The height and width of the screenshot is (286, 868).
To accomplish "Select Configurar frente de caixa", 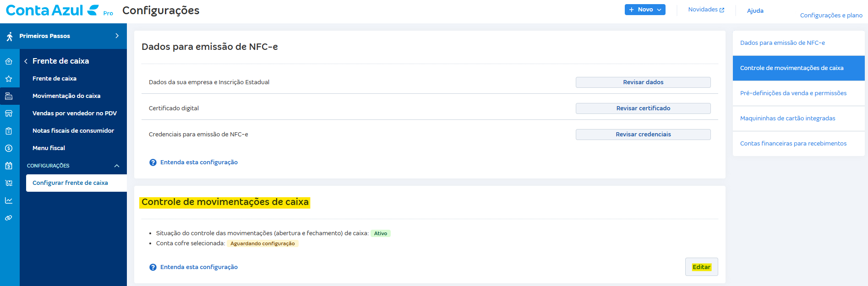I will 76,183.
